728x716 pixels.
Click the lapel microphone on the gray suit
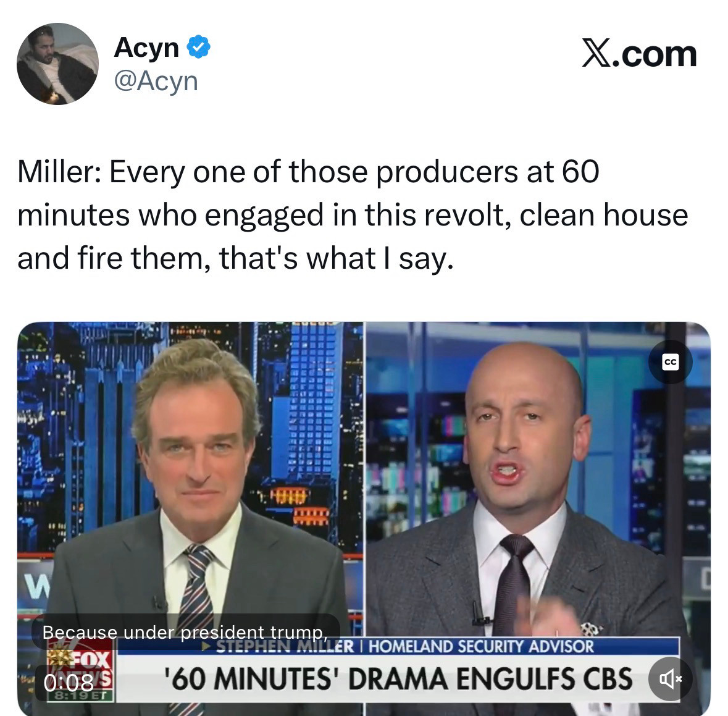(x=478, y=613)
